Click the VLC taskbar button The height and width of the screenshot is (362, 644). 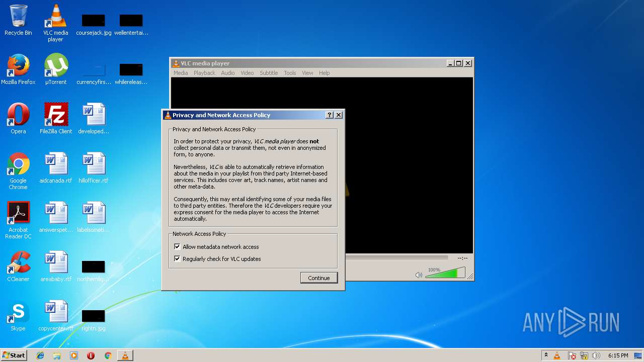[125, 355]
